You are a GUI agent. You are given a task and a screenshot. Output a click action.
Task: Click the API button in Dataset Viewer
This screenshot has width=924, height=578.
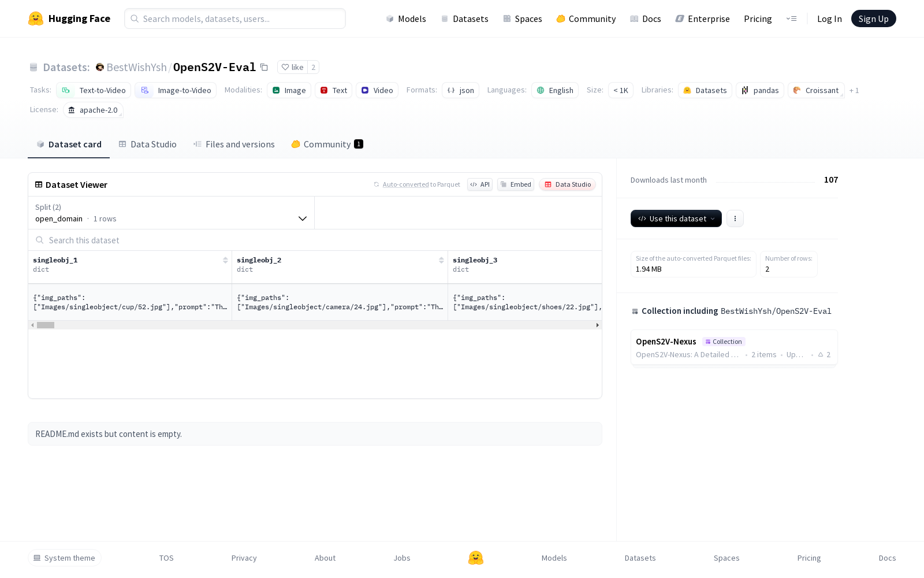[479, 184]
